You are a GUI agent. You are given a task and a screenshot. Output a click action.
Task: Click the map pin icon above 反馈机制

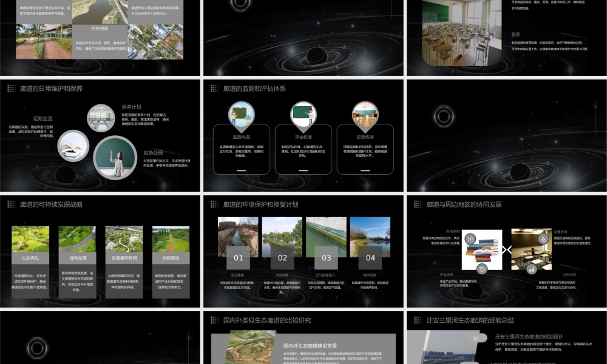(365, 117)
